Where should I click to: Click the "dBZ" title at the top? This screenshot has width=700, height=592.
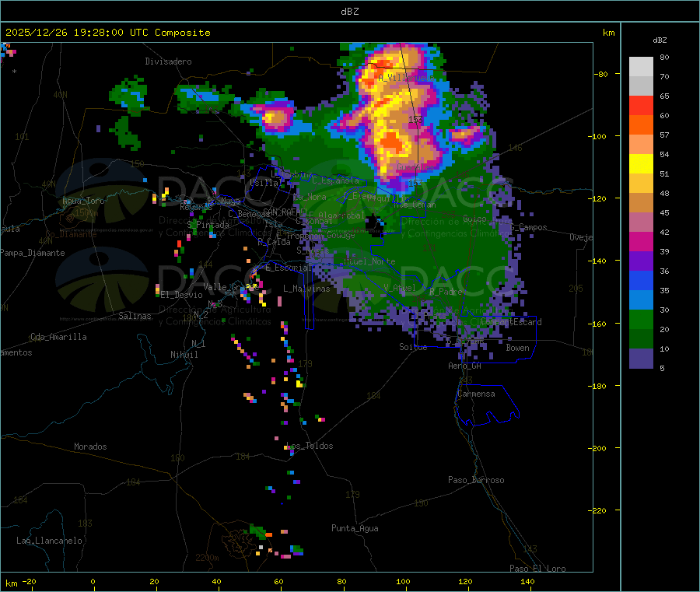coord(350,11)
